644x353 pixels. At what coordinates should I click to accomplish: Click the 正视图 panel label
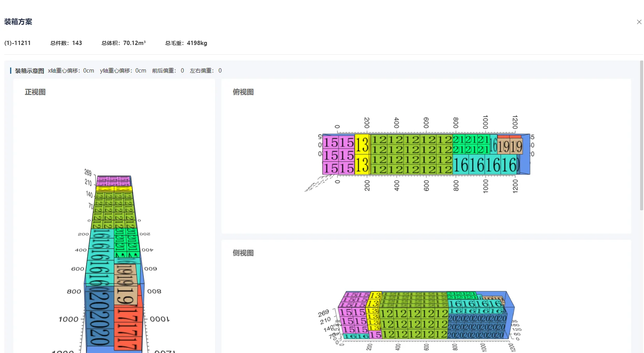pyautogui.click(x=35, y=92)
